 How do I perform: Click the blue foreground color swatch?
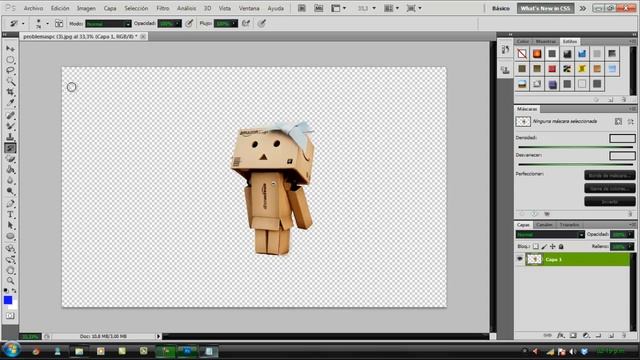tap(8, 300)
